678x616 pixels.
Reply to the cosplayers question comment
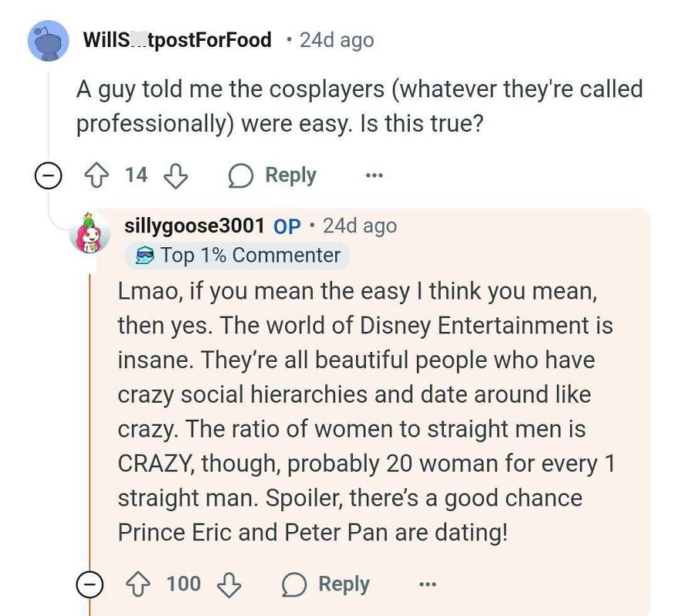coord(289,175)
